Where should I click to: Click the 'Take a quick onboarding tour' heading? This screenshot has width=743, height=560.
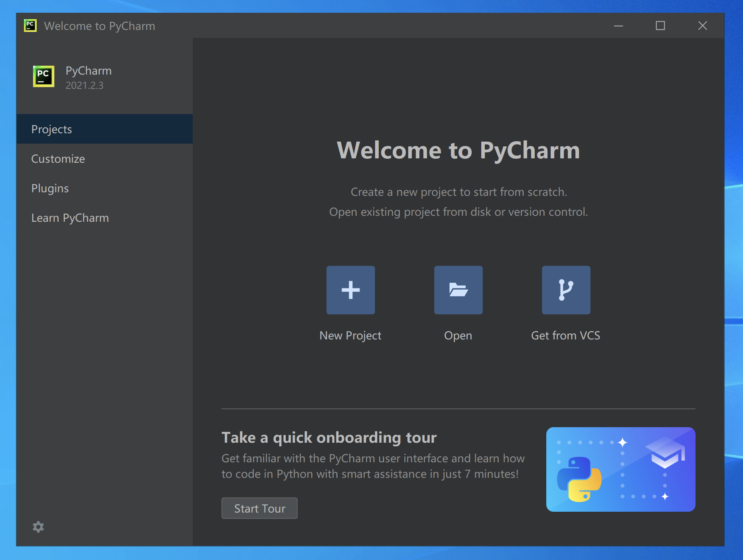coord(329,438)
